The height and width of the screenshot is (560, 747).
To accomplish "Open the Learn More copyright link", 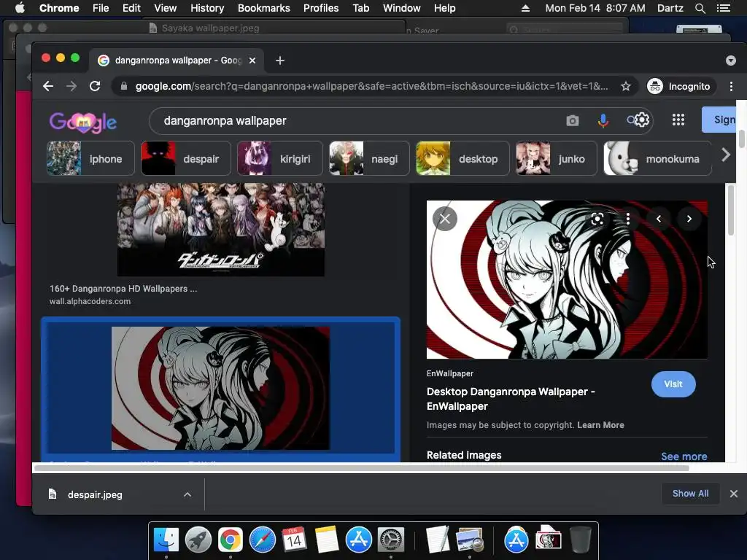I will point(600,425).
